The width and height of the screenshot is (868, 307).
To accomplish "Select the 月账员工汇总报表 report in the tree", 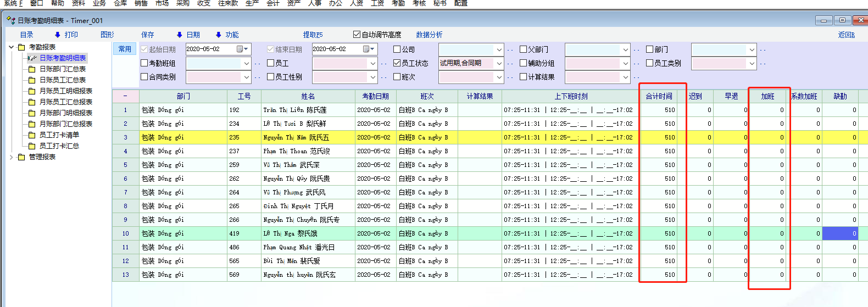I will click(x=66, y=102).
